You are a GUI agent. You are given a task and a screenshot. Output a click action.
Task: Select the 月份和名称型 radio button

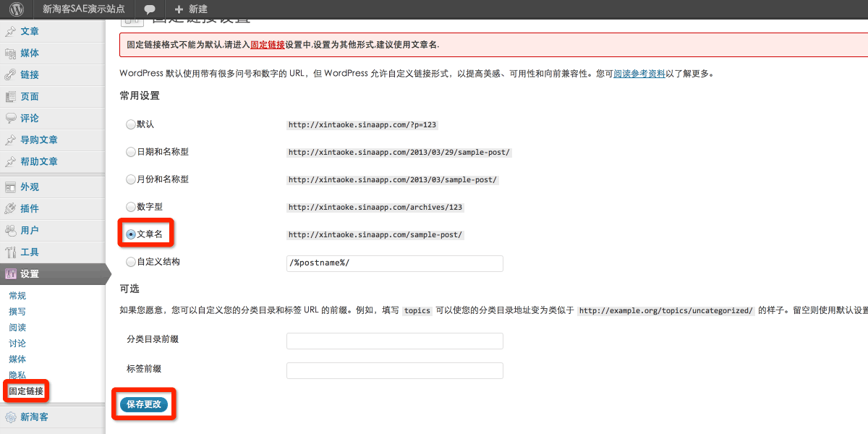tap(131, 179)
